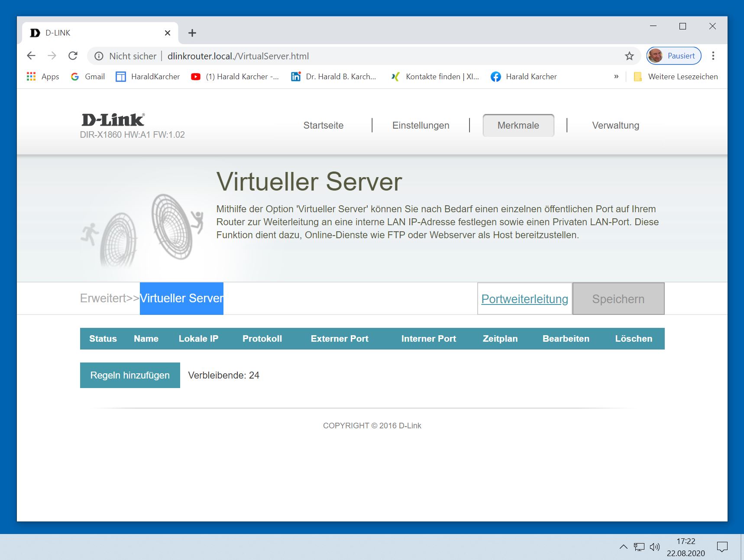Open the Merkmale menu
Viewport: 744px width, 560px height.
coord(518,126)
